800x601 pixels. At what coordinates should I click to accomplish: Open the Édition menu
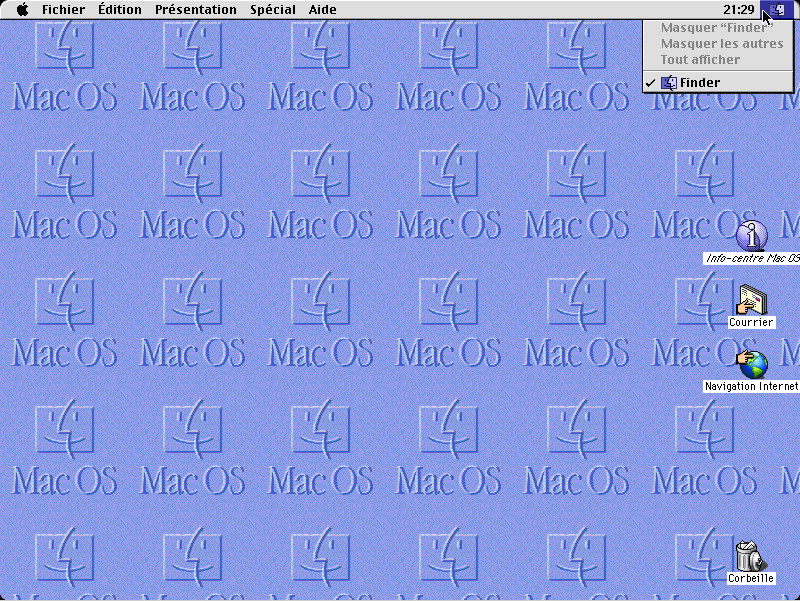point(120,10)
